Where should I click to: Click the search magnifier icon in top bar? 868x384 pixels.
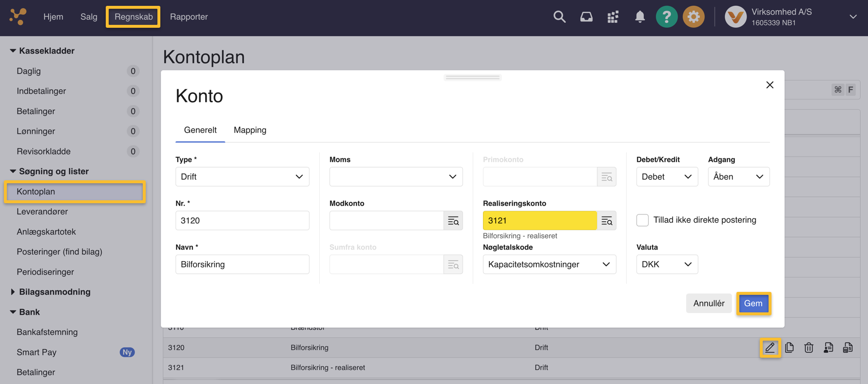(559, 17)
